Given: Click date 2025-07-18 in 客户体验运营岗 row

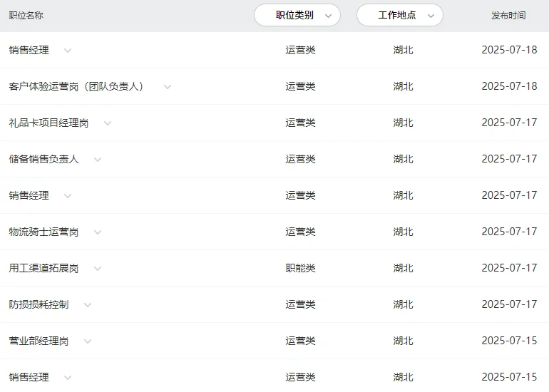Looking at the screenshot, I should [510, 86].
